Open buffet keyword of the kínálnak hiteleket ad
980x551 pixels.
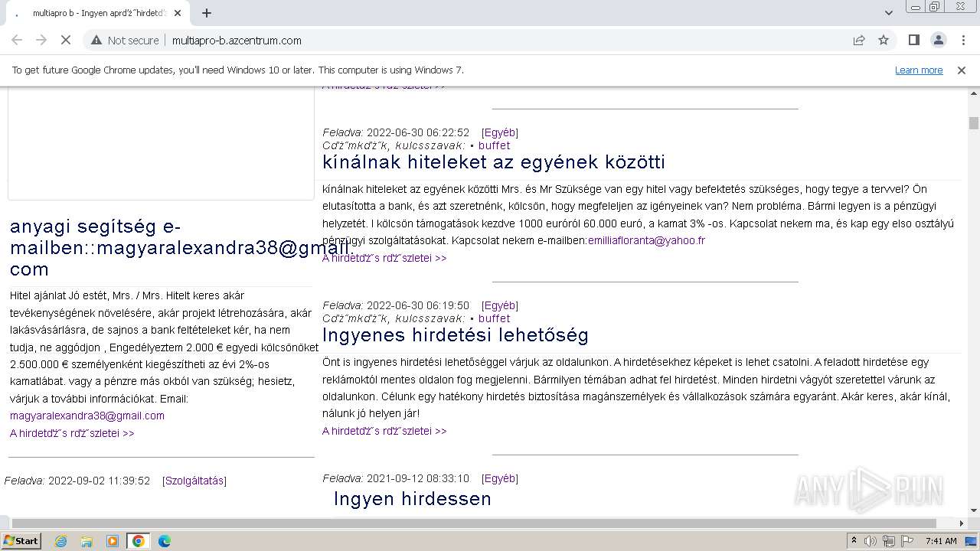pos(494,145)
